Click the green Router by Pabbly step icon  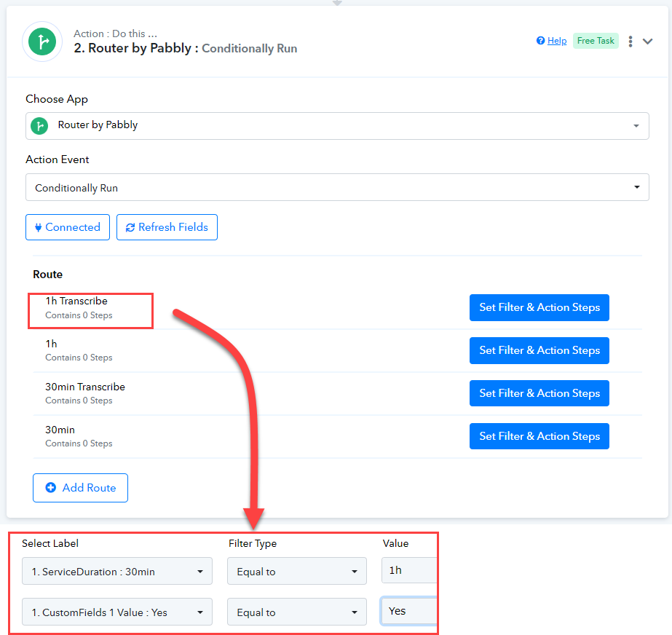point(42,42)
